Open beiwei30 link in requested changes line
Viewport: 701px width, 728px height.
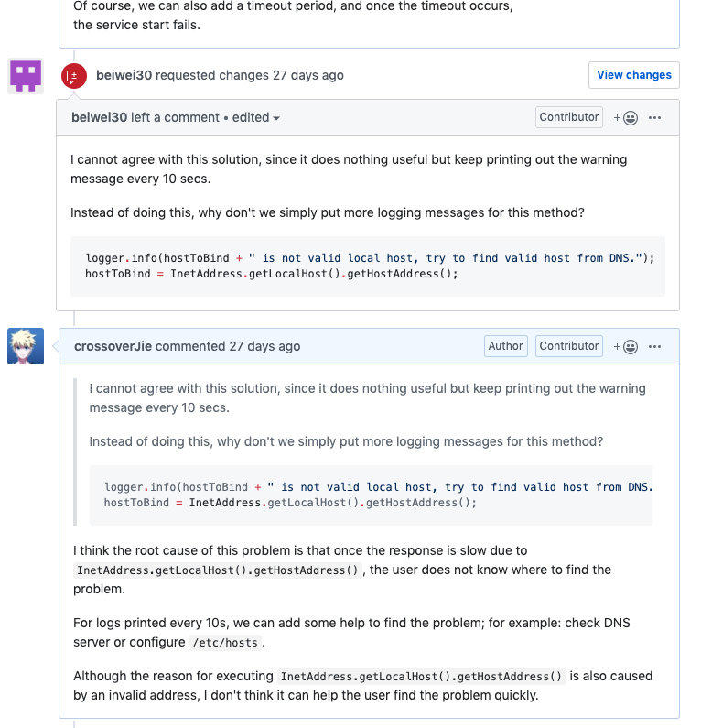coord(124,75)
